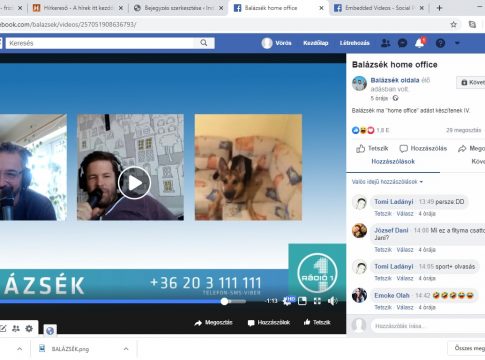
Task: Open video quality HD settings gear
Action: tap(287, 301)
